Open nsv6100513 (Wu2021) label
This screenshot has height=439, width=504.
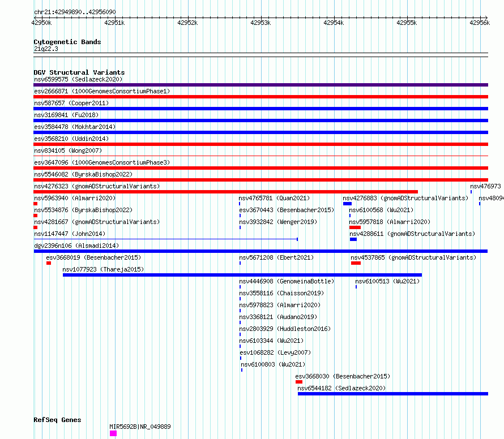(x=387, y=281)
